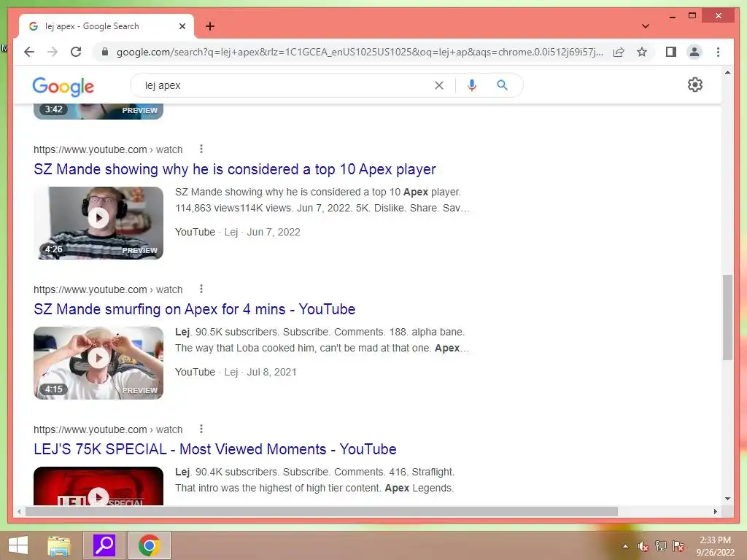747x560 pixels.
Task: Click the scroll left arrow at the bottom
Action: [19, 511]
